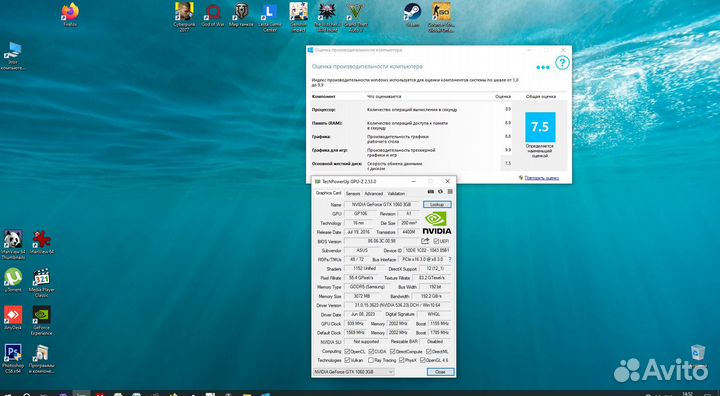Click the GPU-Z screenshot camera icon
Screen dimensions: 720x396
(x=431, y=192)
